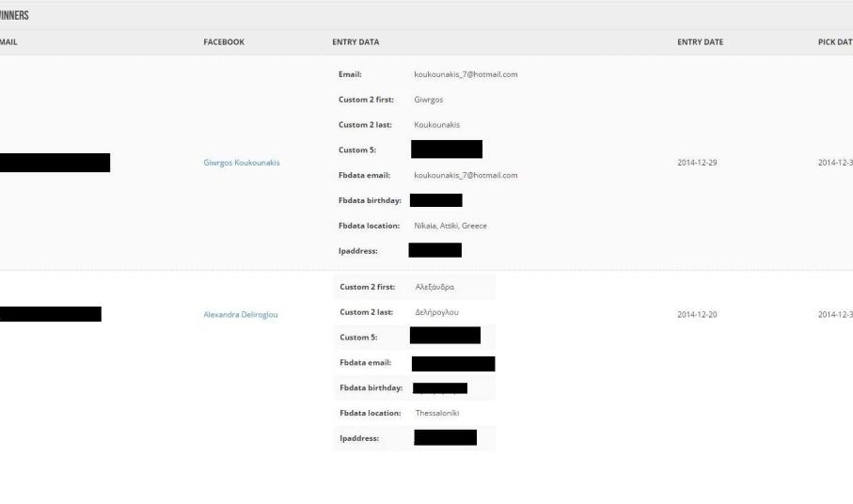Click the last name value Δελήρογλου

click(x=436, y=312)
